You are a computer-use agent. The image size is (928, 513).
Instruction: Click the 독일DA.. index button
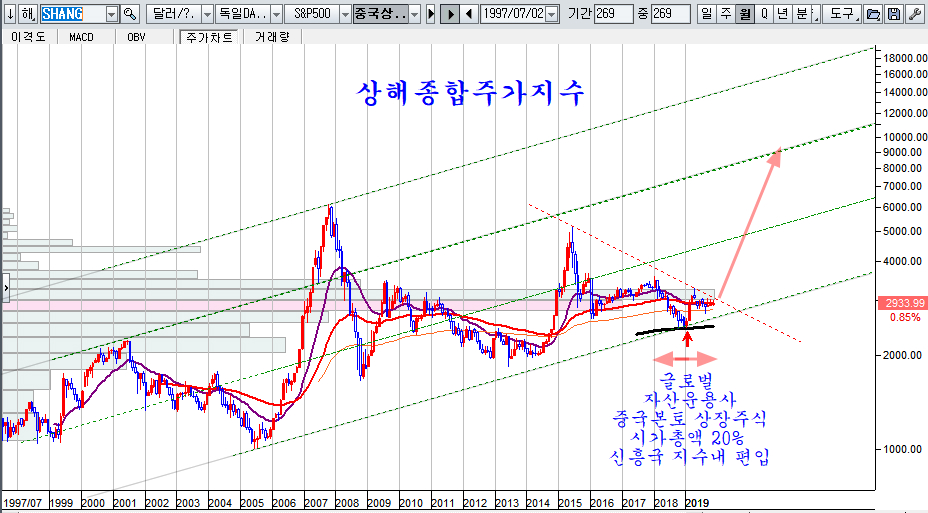coord(243,14)
